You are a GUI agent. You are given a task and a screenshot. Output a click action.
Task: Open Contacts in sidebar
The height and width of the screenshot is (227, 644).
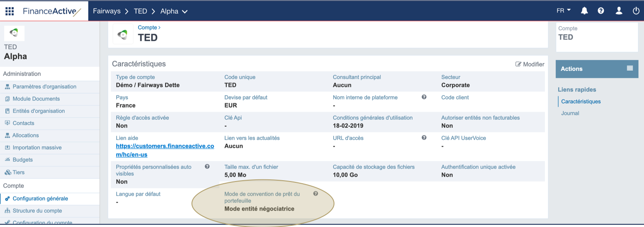(x=23, y=123)
